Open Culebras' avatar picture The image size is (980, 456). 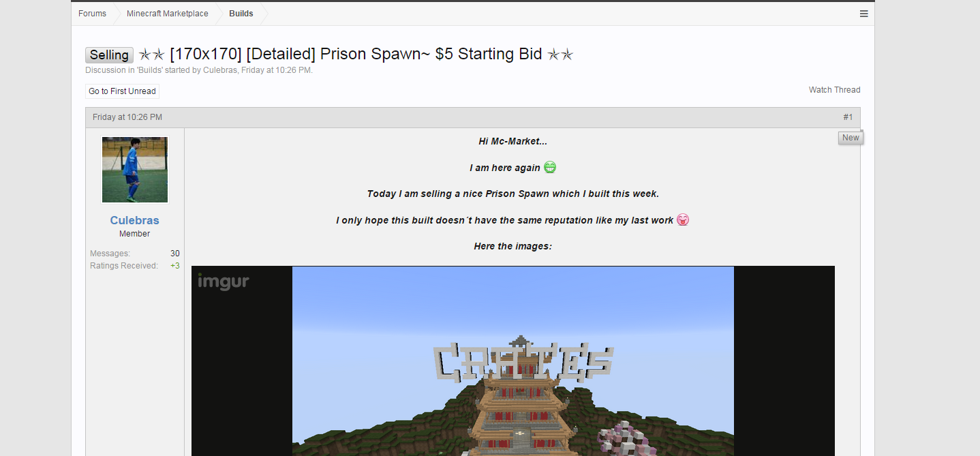135,170
